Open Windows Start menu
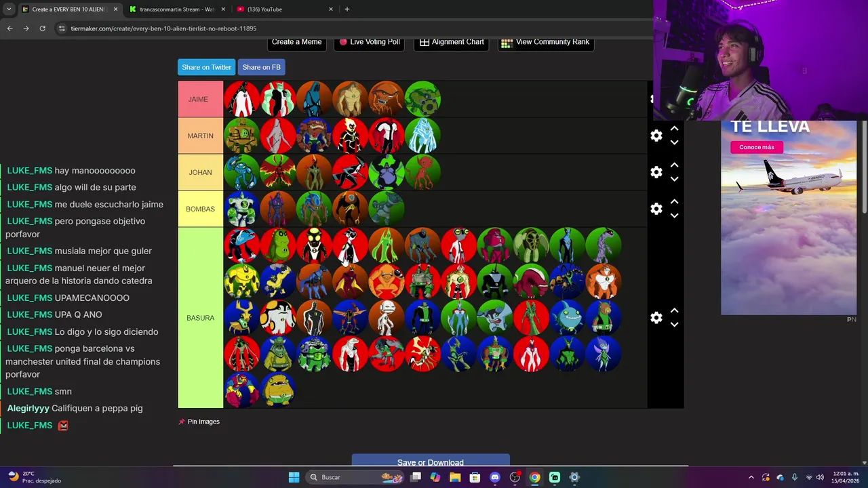Viewport: 868px width, 488px height. click(294, 477)
